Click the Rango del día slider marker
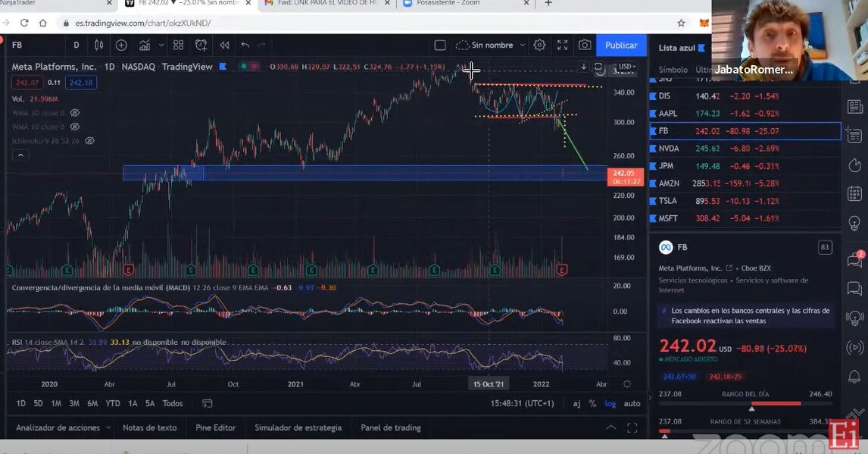This screenshot has width=868, height=454. coord(751,409)
